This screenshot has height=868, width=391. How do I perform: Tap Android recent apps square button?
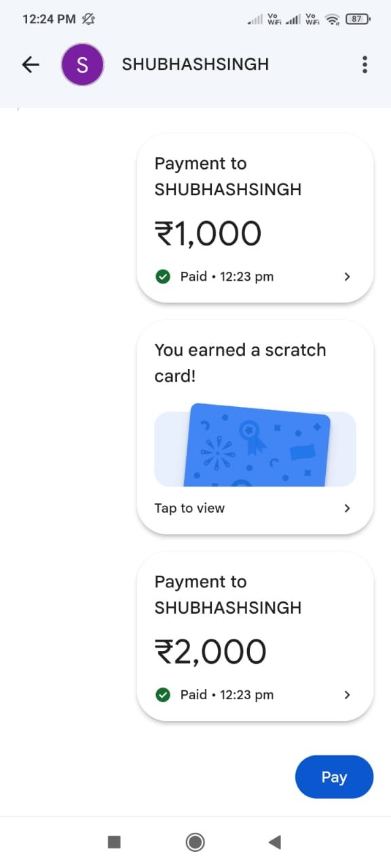tap(114, 842)
